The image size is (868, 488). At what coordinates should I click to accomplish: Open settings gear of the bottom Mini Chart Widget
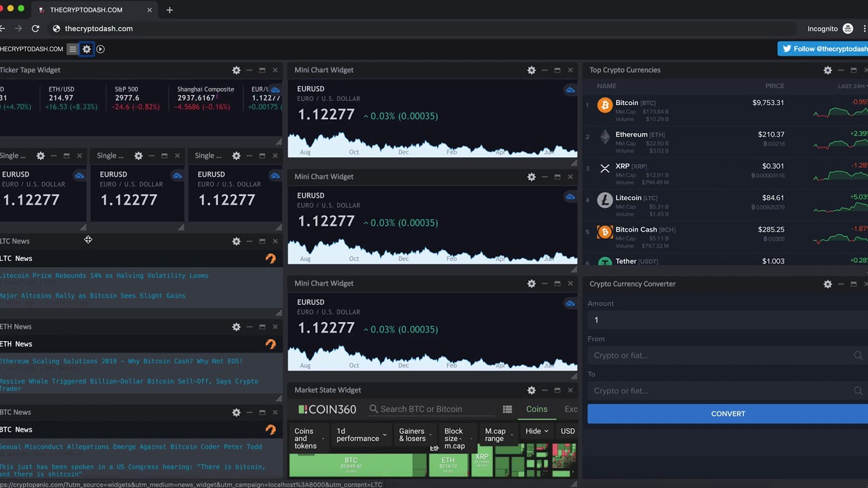tap(532, 283)
